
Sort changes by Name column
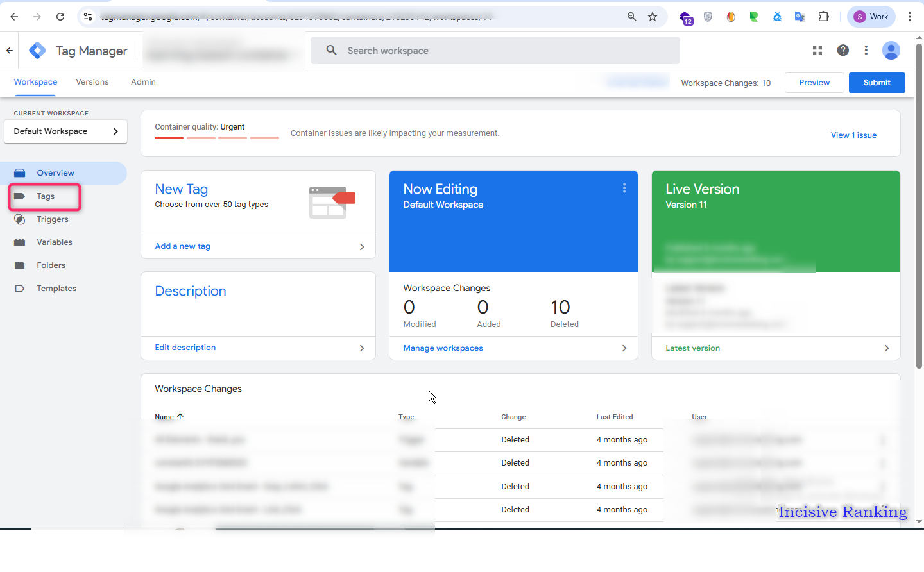(x=169, y=417)
